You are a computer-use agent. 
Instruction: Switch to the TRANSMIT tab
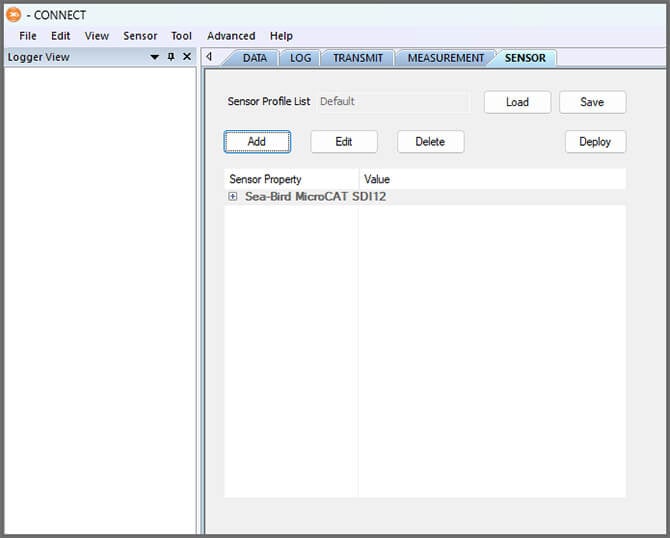click(x=358, y=58)
